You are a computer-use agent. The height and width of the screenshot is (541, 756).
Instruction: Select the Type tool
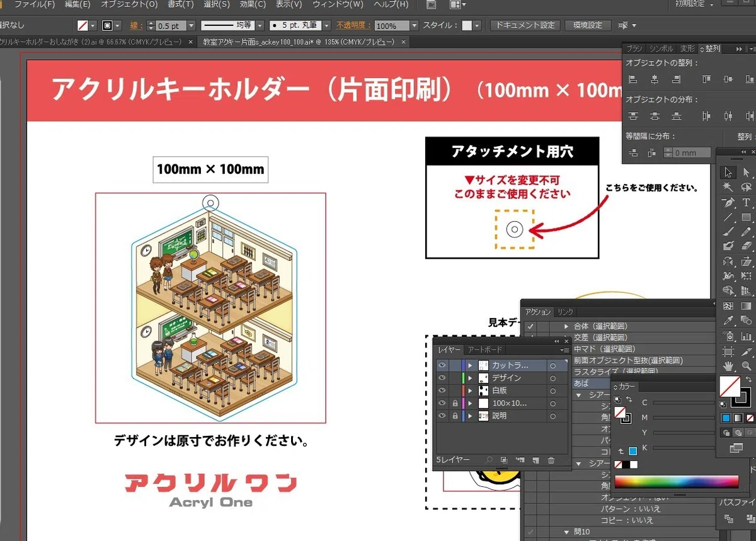pyautogui.click(x=747, y=202)
